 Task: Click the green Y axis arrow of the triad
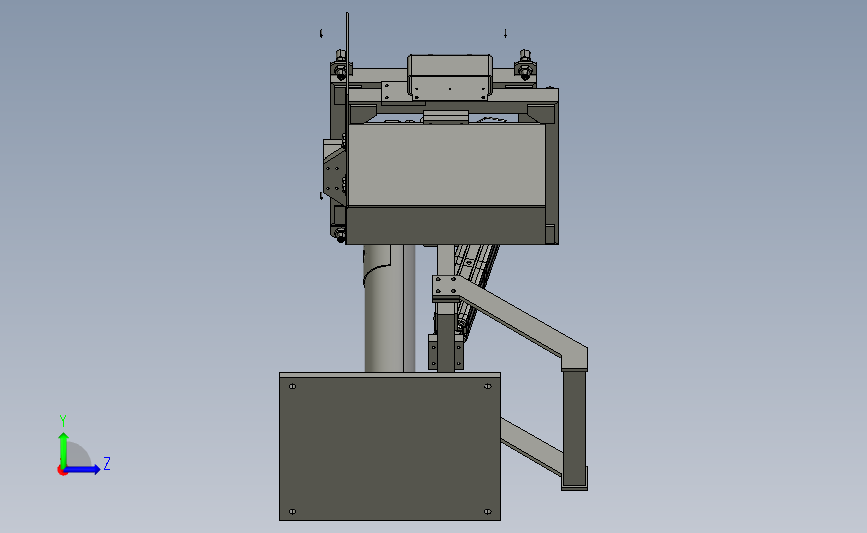click(63, 449)
